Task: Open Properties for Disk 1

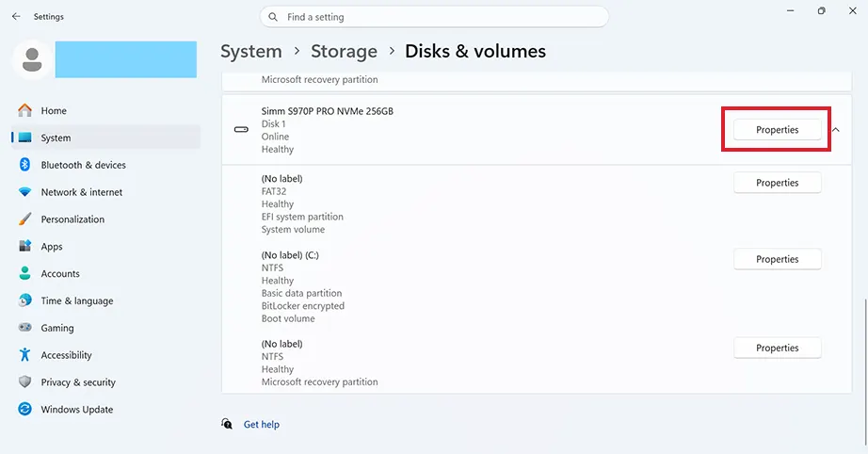Action: tap(778, 130)
